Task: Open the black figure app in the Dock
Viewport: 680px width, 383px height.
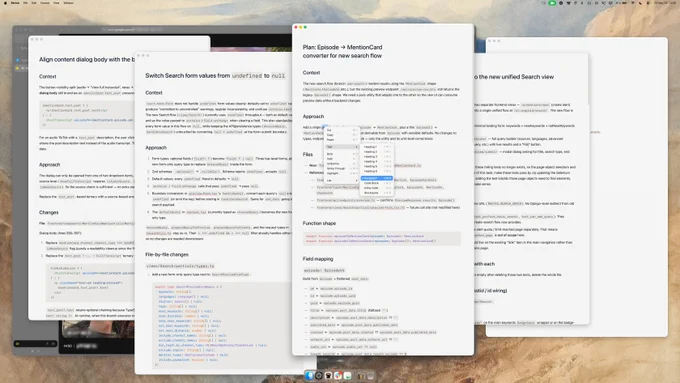Action: (328, 376)
